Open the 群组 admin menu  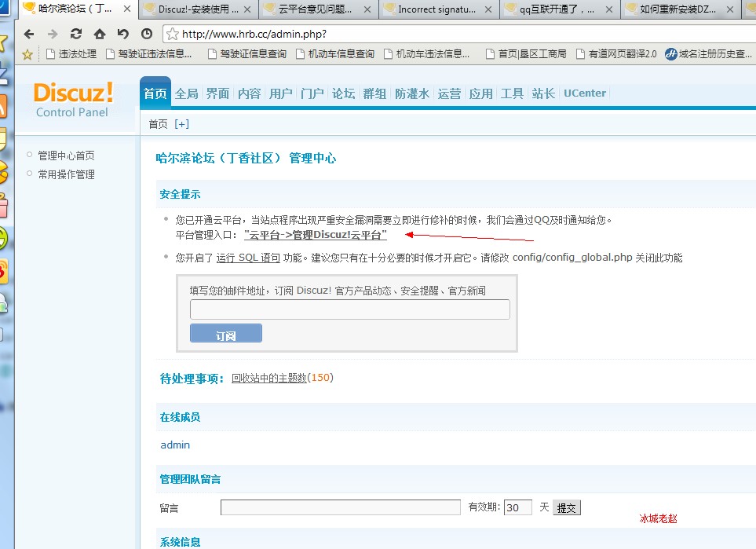374,93
